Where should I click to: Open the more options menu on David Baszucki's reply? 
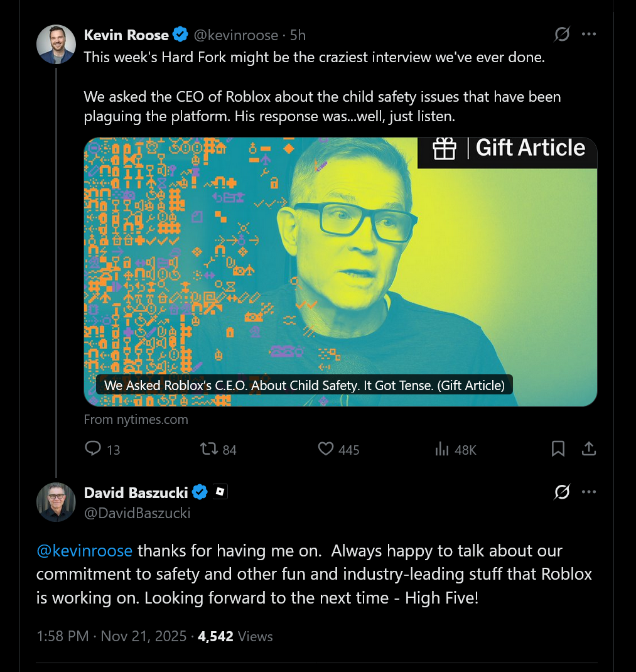pos(589,492)
